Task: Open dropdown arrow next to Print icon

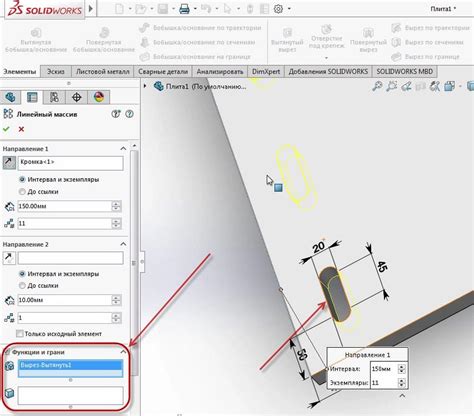Action: click(x=195, y=9)
